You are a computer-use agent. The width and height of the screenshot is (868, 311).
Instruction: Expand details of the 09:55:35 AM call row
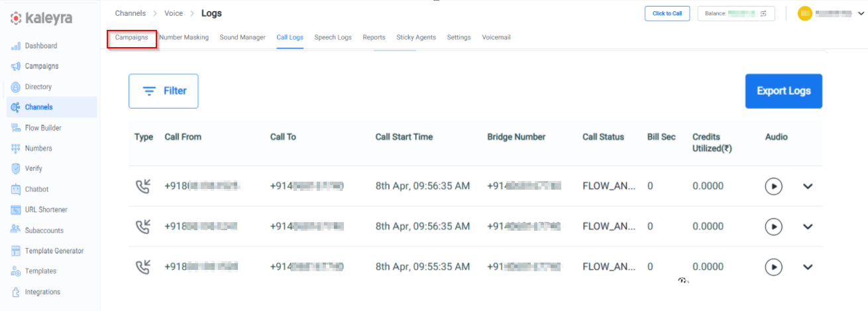pyautogui.click(x=808, y=267)
